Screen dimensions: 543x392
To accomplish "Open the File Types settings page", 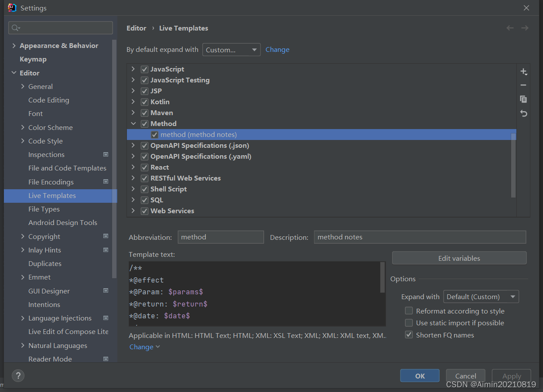I will pos(44,209).
